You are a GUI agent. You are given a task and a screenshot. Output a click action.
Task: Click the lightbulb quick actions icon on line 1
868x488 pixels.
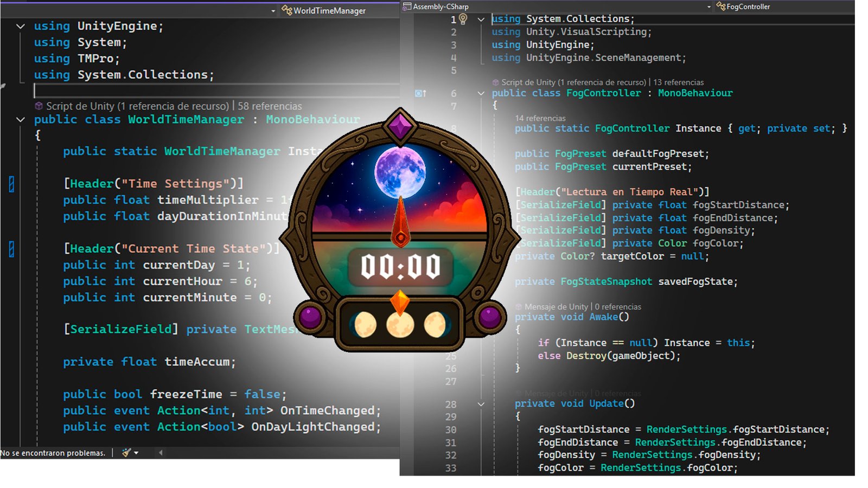click(463, 19)
